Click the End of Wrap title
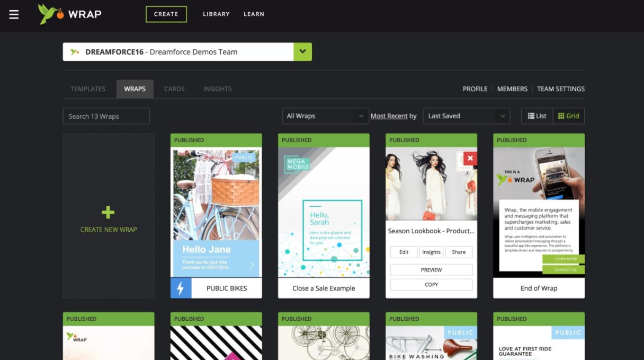This screenshot has height=360, width=644. click(539, 288)
